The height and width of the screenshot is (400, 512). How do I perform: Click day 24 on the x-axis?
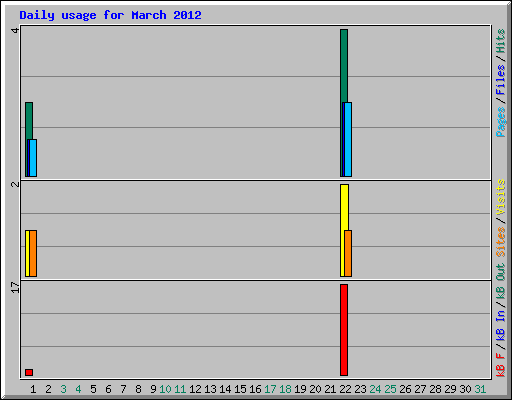click(x=375, y=389)
